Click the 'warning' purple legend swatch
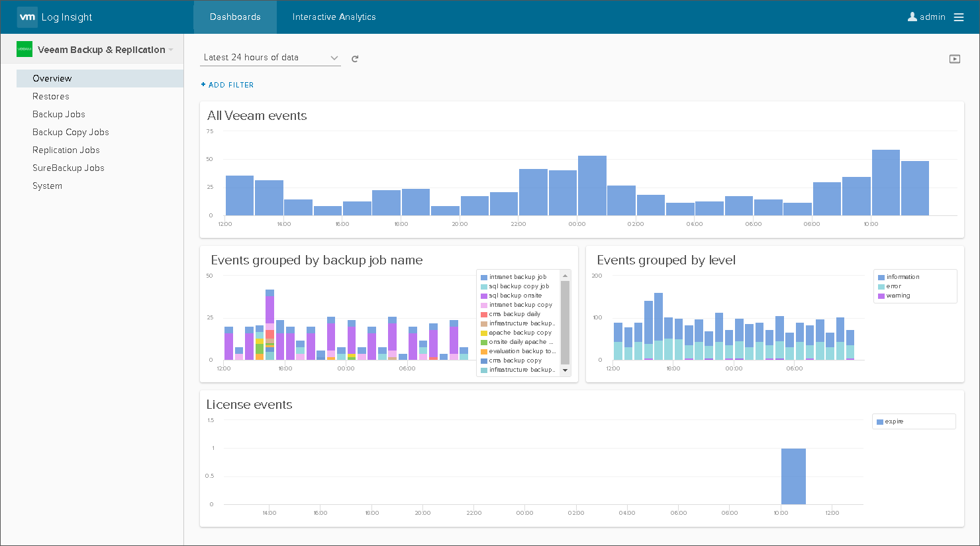980x546 pixels. point(881,296)
